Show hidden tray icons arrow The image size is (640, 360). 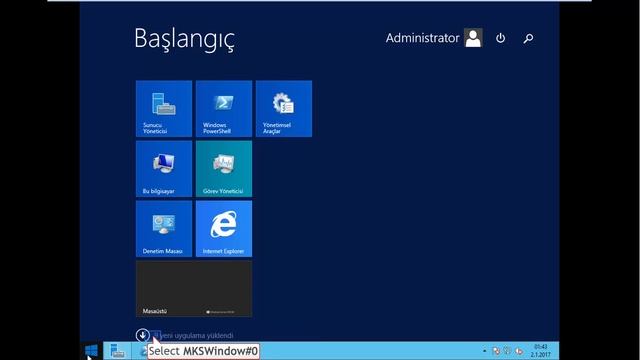484,351
